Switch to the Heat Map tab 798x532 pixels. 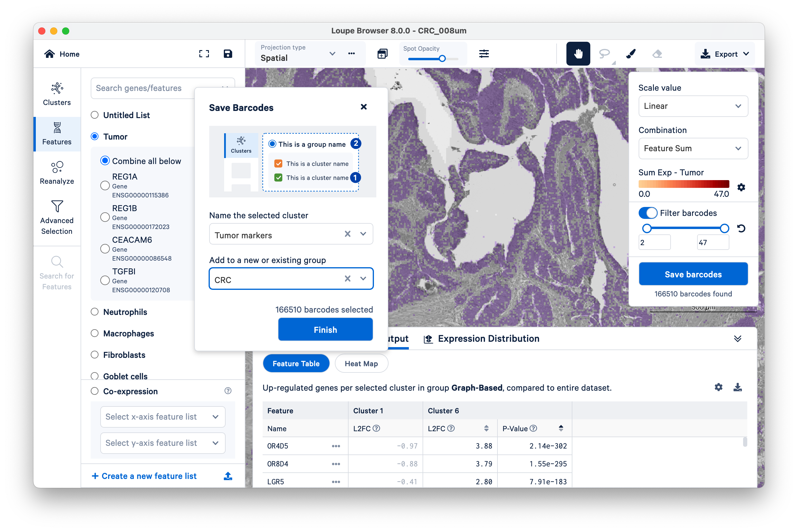pos(361,364)
